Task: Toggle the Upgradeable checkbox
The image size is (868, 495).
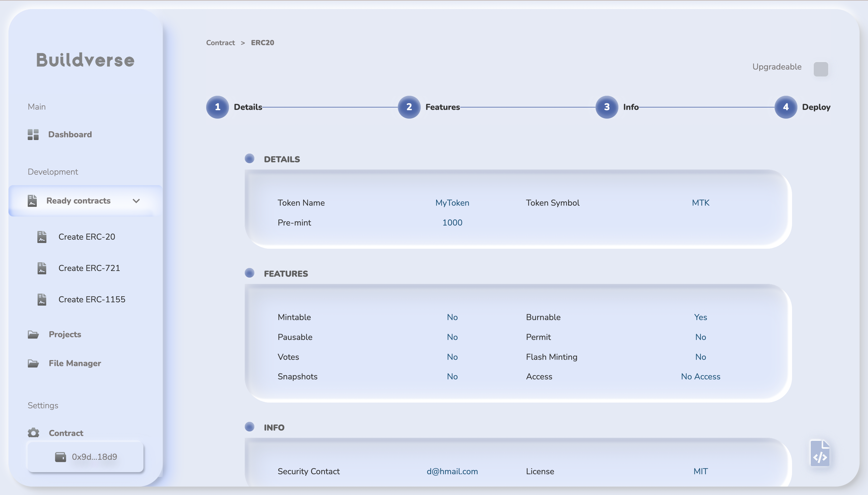Action: [x=820, y=69]
